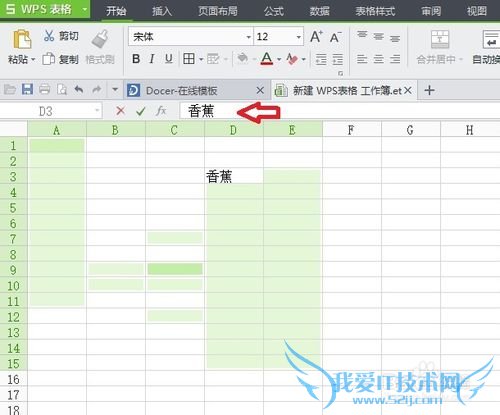Open the 合并居中 dropdown arrow
The image size is (500, 415).
tap(461, 59)
